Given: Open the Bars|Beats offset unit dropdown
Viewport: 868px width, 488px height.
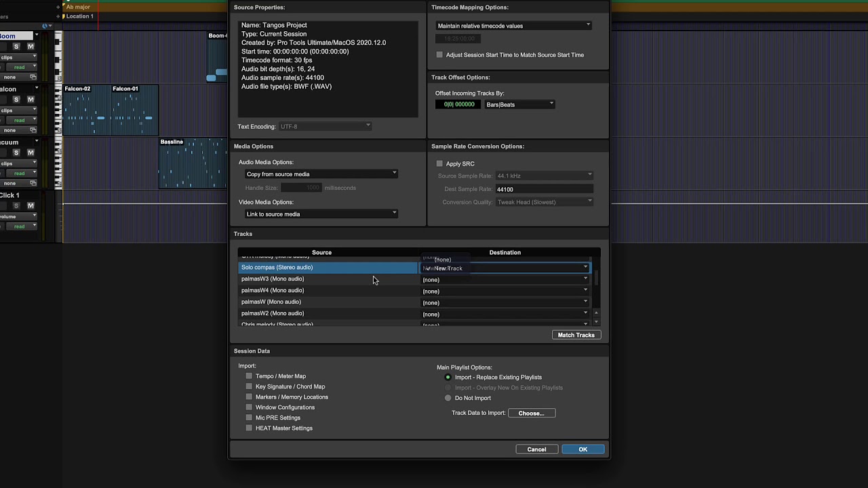Looking at the screenshot, I should pyautogui.click(x=519, y=104).
